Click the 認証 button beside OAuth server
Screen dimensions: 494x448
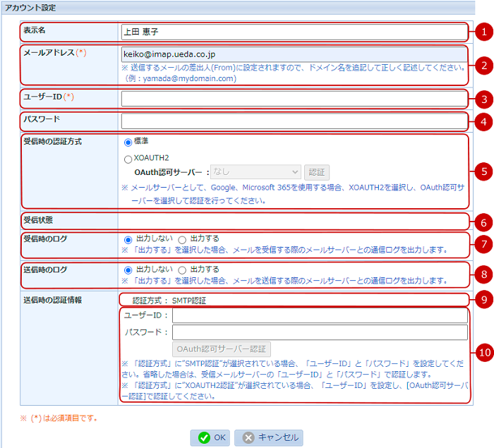(x=317, y=172)
